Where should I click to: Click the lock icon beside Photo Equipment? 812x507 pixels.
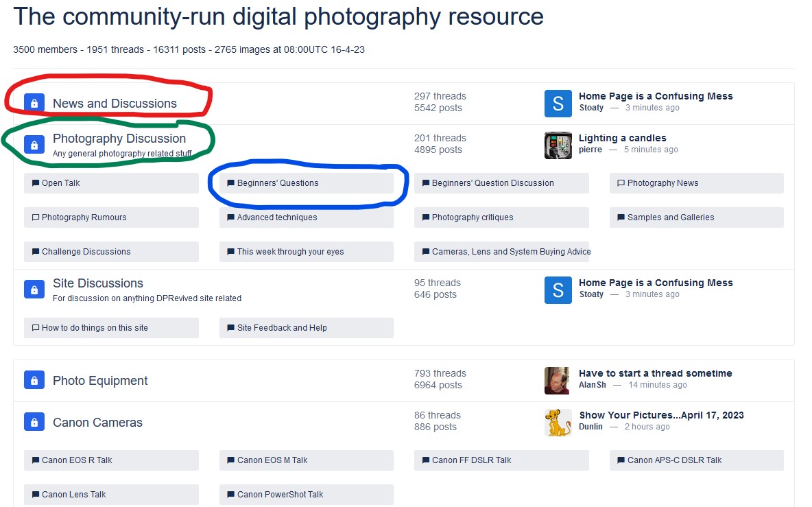click(34, 381)
